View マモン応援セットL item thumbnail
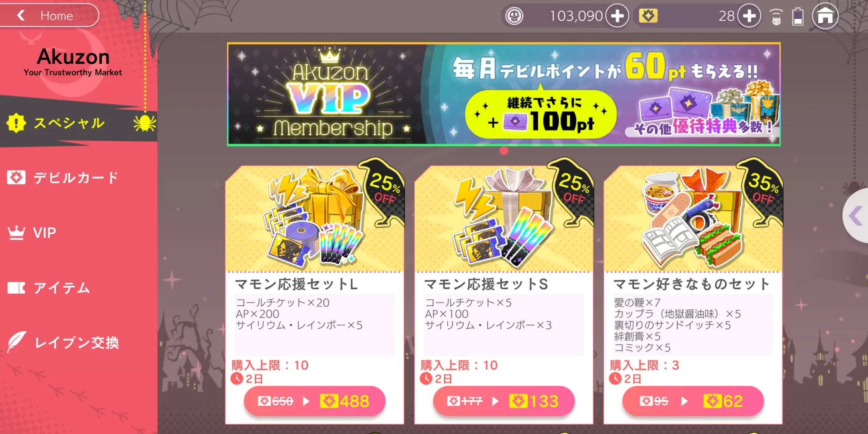 (x=315, y=219)
